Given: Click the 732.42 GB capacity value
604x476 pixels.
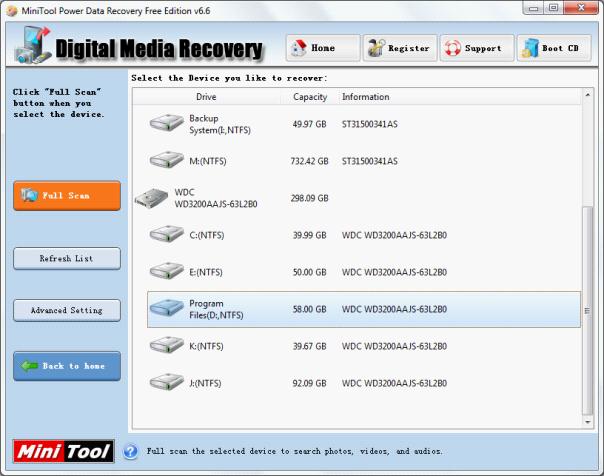Looking at the screenshot, I should 309,161.
